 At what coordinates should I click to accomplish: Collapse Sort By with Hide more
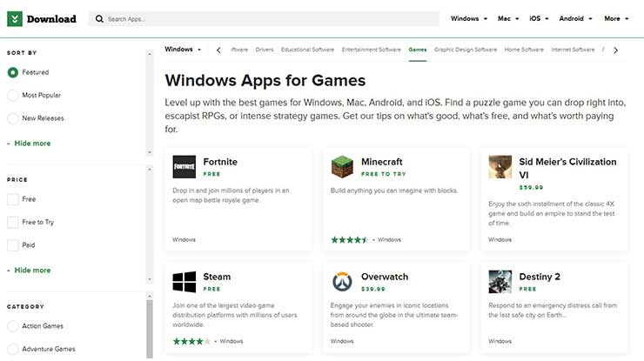(x=32, y=144)
